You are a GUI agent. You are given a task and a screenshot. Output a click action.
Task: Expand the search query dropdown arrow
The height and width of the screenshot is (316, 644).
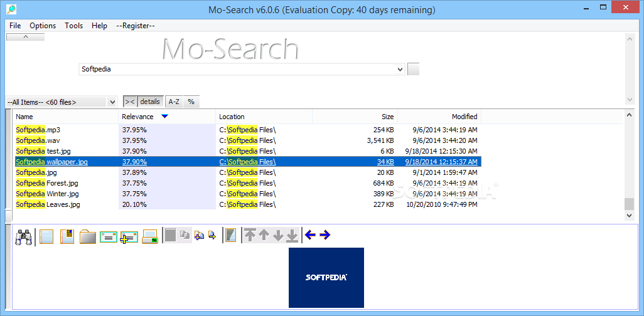(400, 70)
